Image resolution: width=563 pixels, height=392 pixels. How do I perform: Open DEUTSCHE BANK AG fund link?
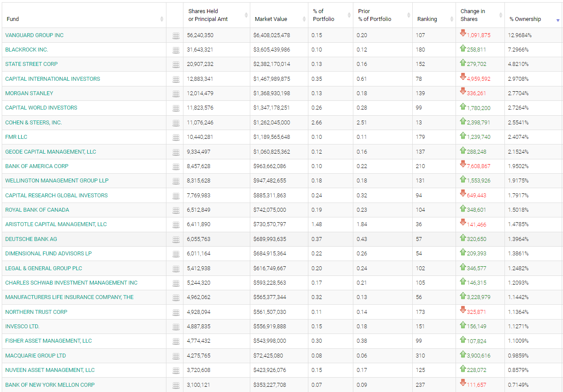tap(31, 239)
